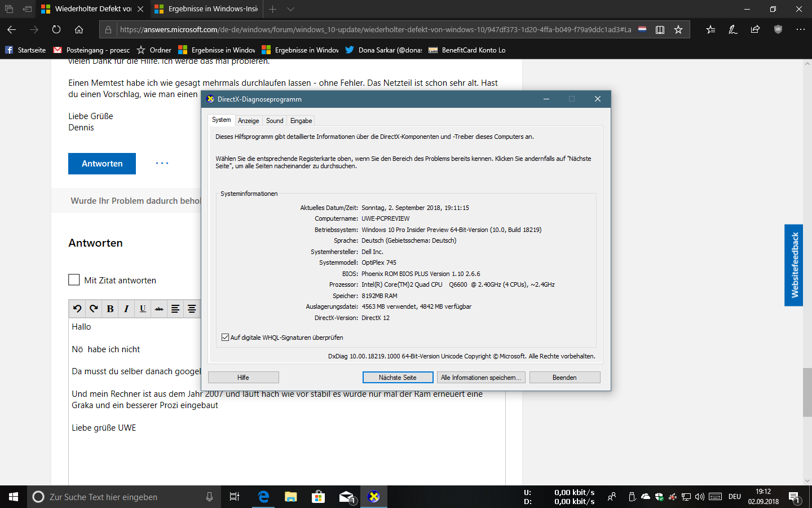Center align text in reply editor
Screen dimensions: 812x508
[x=192, y=309]
